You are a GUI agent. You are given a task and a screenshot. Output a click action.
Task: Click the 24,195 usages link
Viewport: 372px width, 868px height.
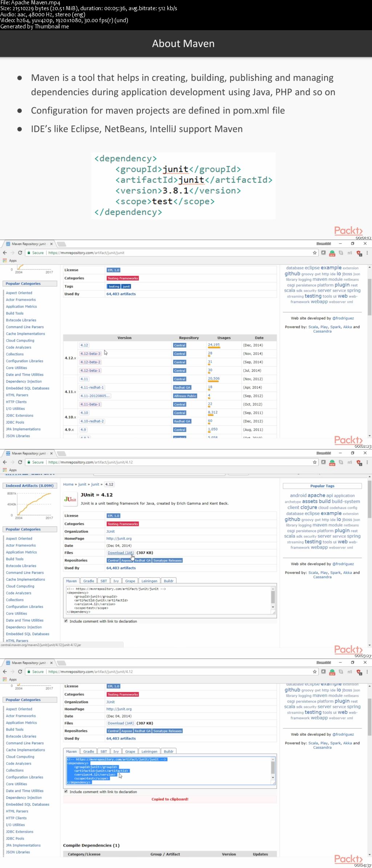click(214, 345)
